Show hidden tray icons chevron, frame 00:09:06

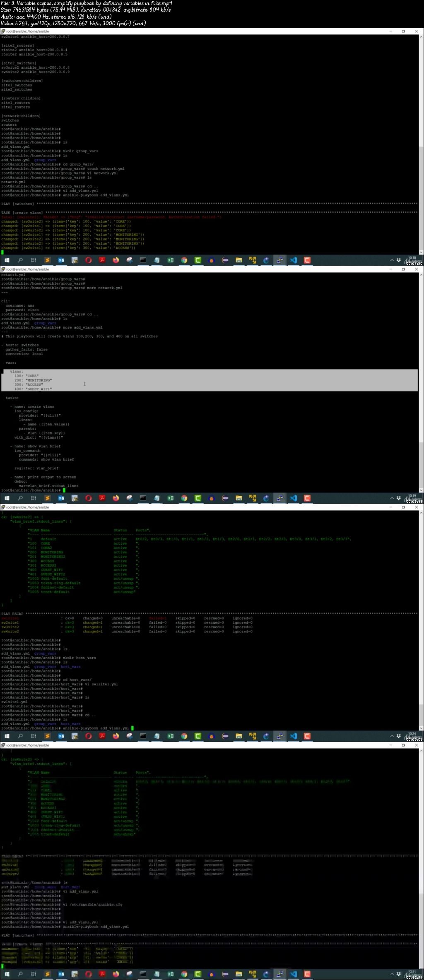(x=392, y=736)
